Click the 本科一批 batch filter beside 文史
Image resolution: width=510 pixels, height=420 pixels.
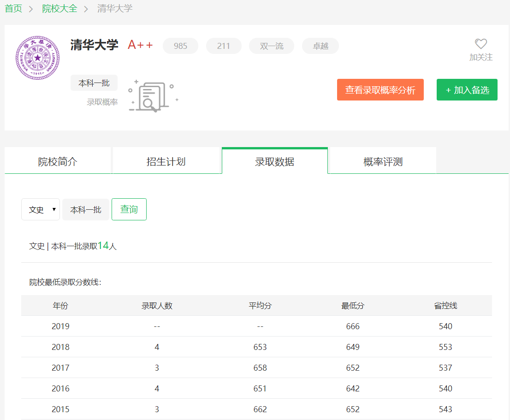(x=86, y=210)
